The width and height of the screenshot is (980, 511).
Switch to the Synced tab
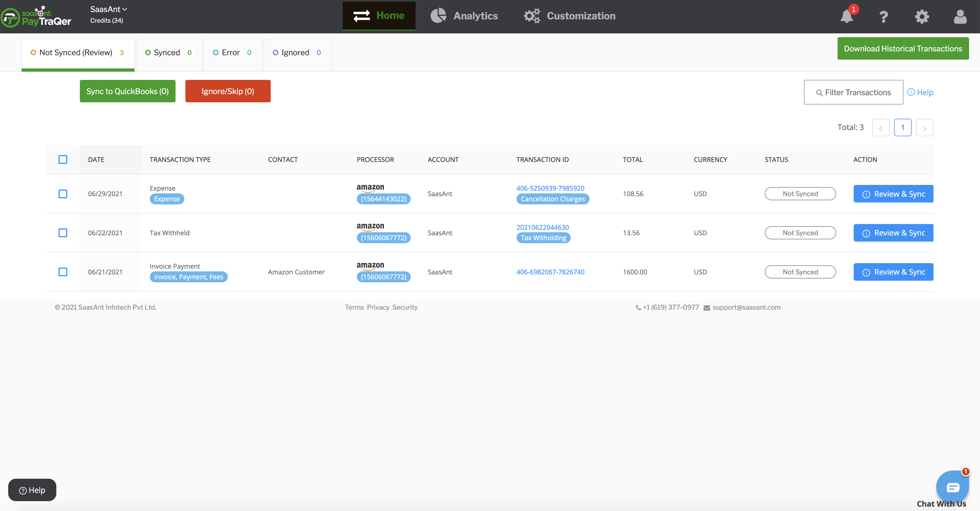[168, 53]
